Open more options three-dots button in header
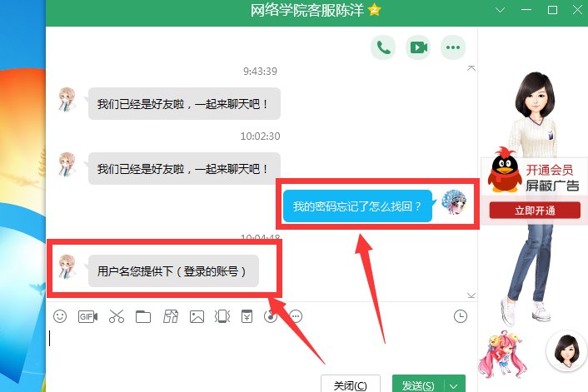This screenshot has height=392, width=588. [x=453, y=47]
